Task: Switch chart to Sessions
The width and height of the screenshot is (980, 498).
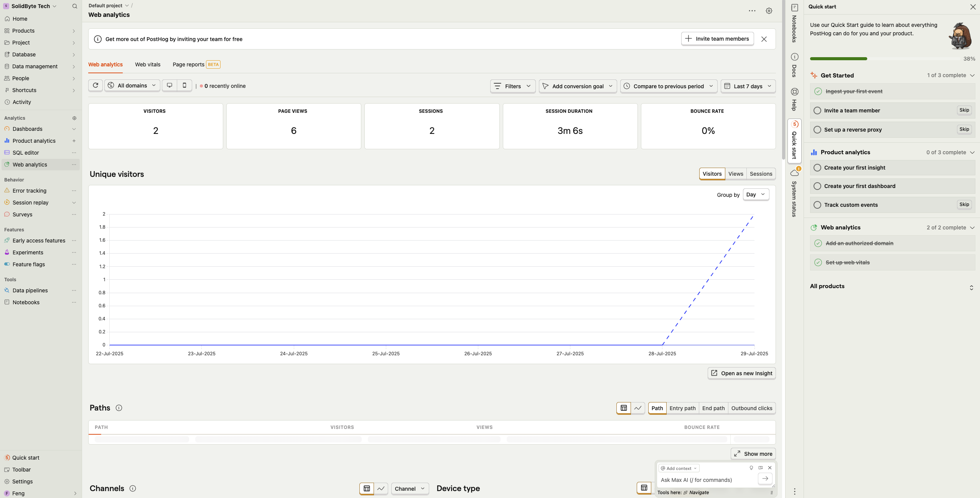Action: pos(761,174)
